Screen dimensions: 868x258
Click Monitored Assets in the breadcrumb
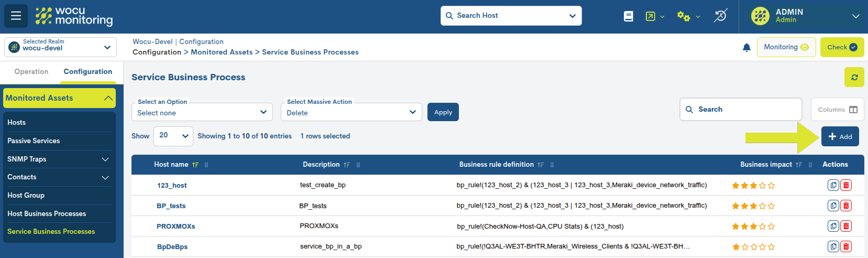222,52
